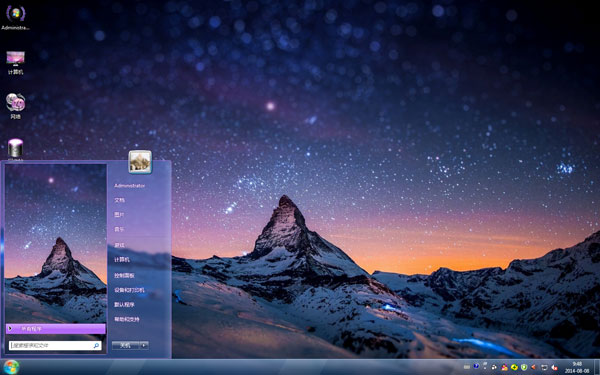The height and width of the screenshot is (375, 600).
Task: Open 控制面板 in the Start menu
Action: click(124, 275)
